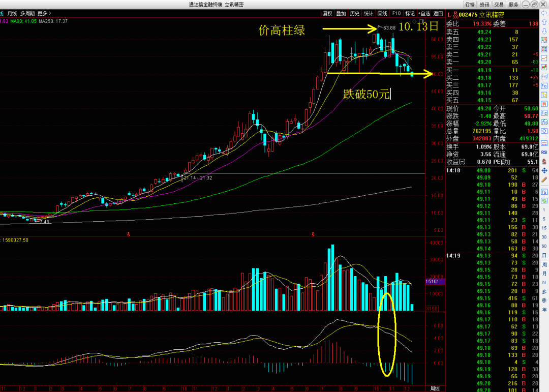Open the F10 company info sidebar icon

coord(544,86)
